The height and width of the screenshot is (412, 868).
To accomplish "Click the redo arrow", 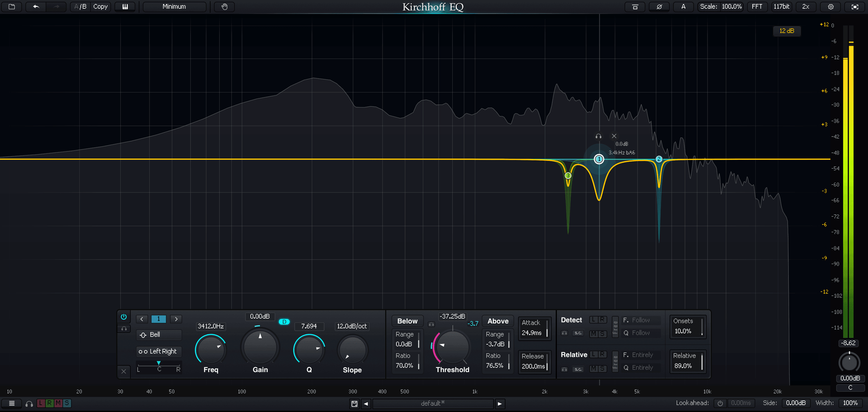I will coord(56,7).
